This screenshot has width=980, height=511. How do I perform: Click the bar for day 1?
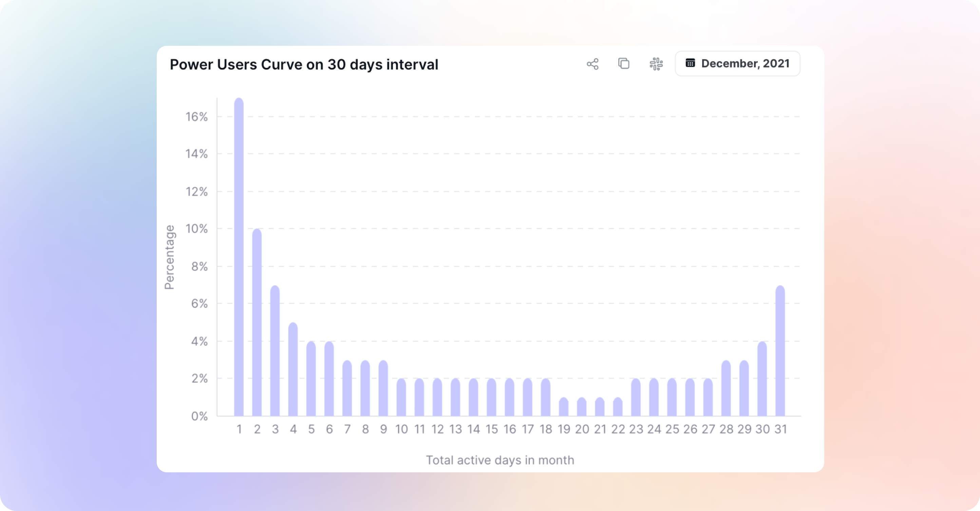click(239, 257)
